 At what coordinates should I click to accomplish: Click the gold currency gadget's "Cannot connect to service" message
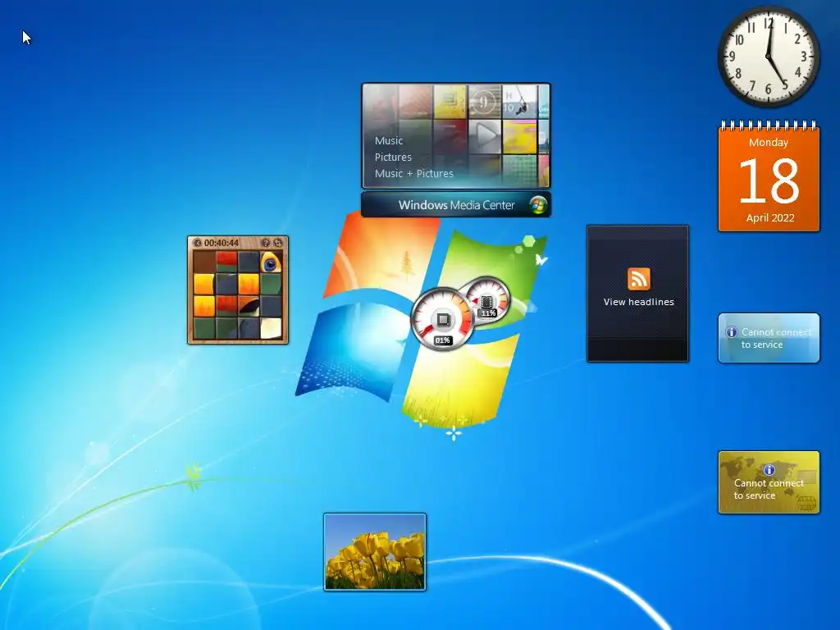(769, 489)
